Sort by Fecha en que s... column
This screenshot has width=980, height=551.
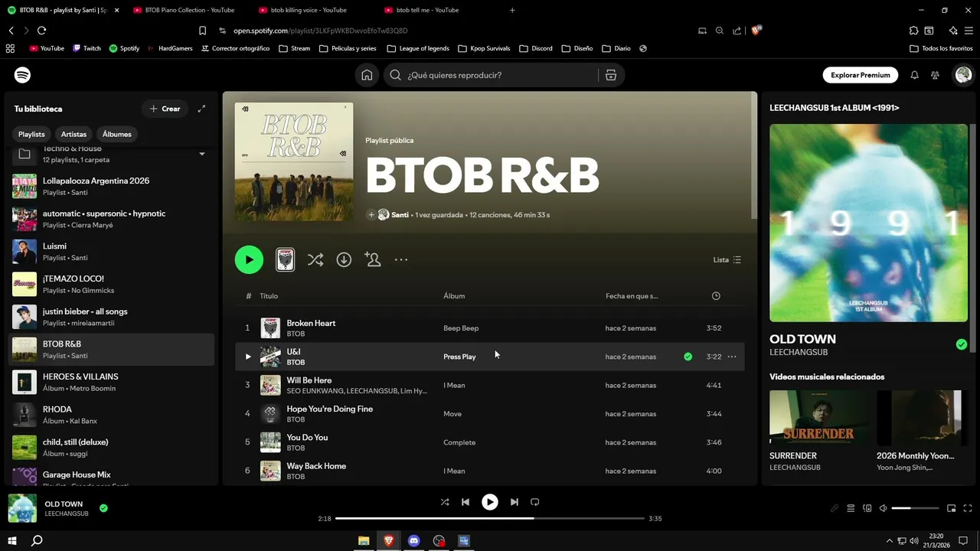click(x=632, y=296)
